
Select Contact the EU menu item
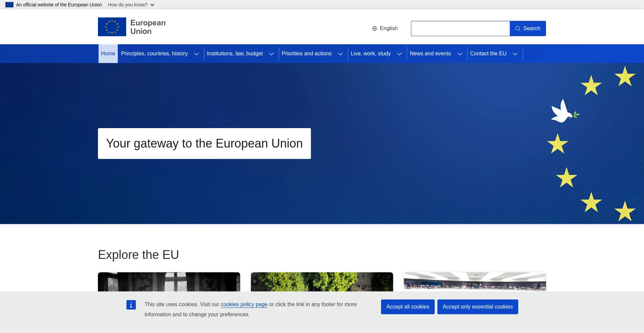point(488,54)
